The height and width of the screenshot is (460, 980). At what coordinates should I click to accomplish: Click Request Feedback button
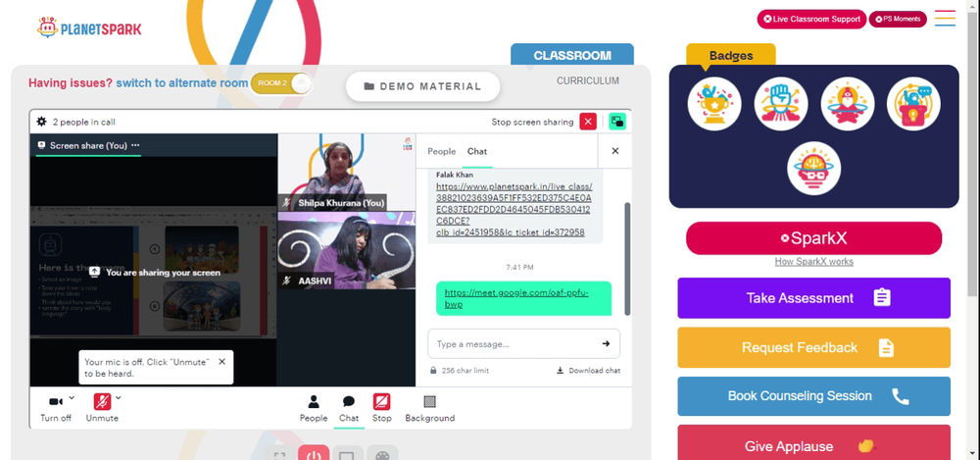pyautogui.click(x=813, y=347)
